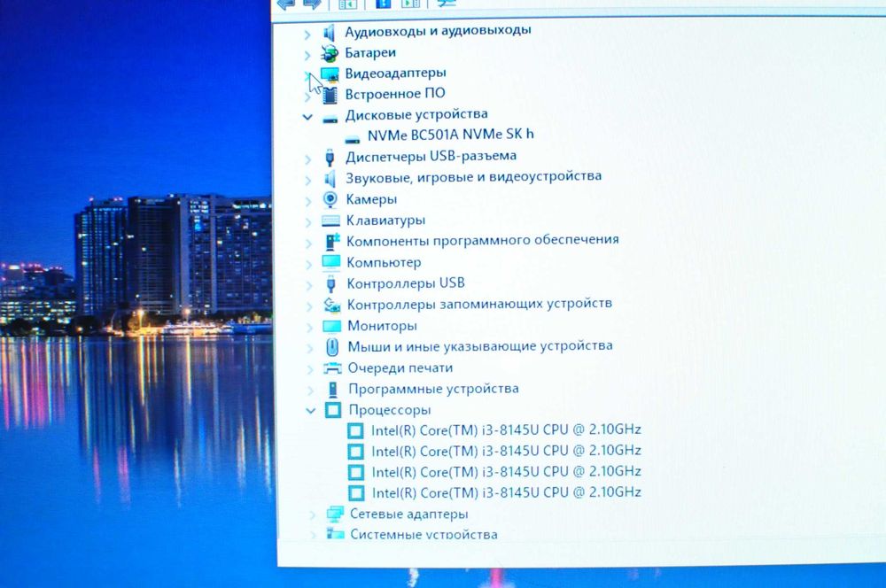Click the drive icon beside Дисковые устройства
Viewport: 886px width, 588px height.
(330, 118)
